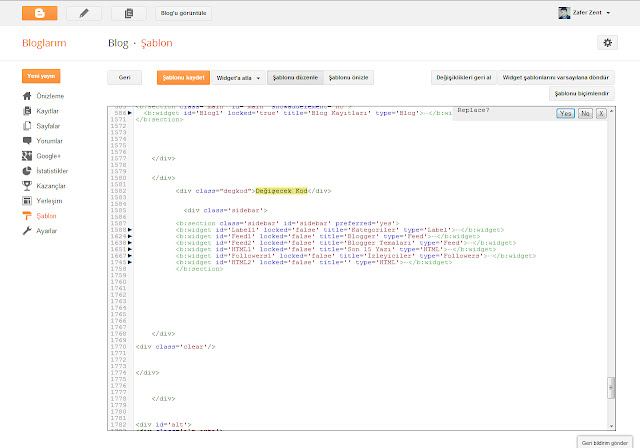Click Yes in Replace prompt
The height and width of the screenshot is (448, 640).
pos(565,113)
